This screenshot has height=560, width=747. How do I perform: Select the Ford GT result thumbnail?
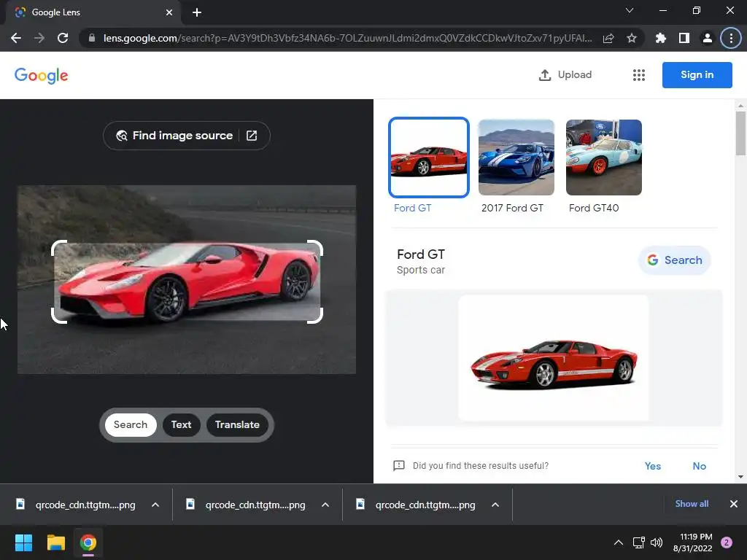[429, 157]
